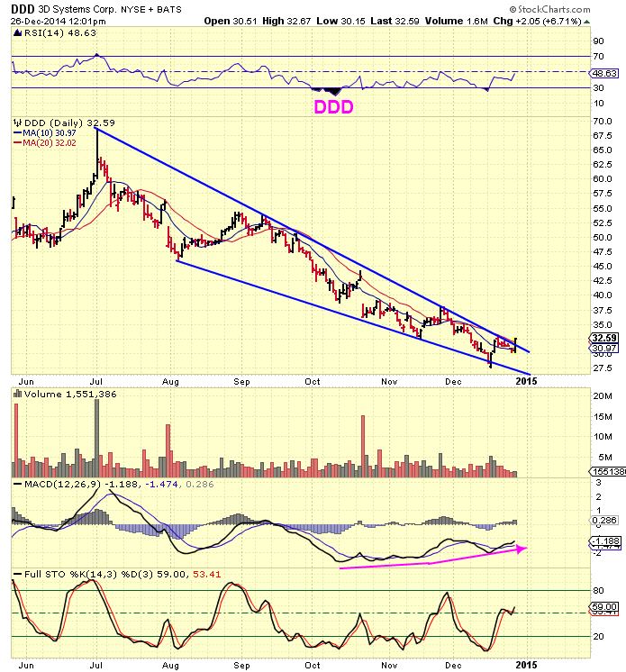
Task: Select the High 32.67 value
Action: 286,21
